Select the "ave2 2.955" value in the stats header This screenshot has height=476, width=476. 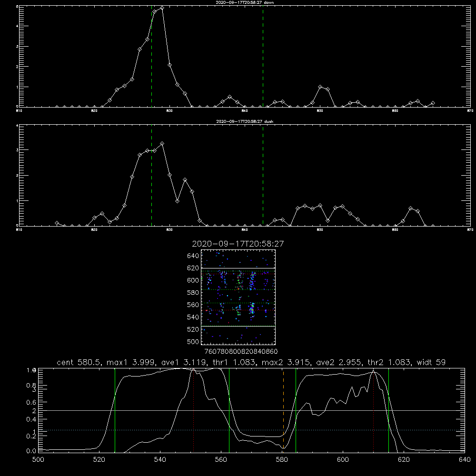click(x=339, y=362)
